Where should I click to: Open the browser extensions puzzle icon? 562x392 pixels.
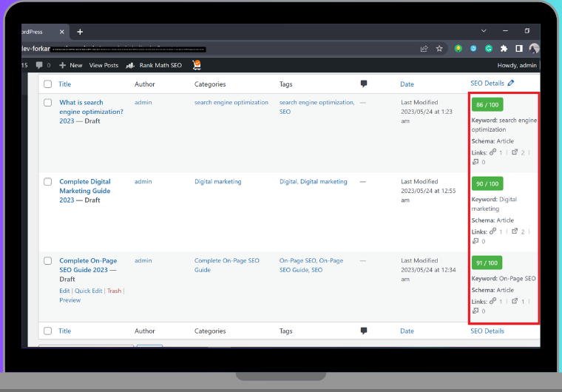pos(504,48)
